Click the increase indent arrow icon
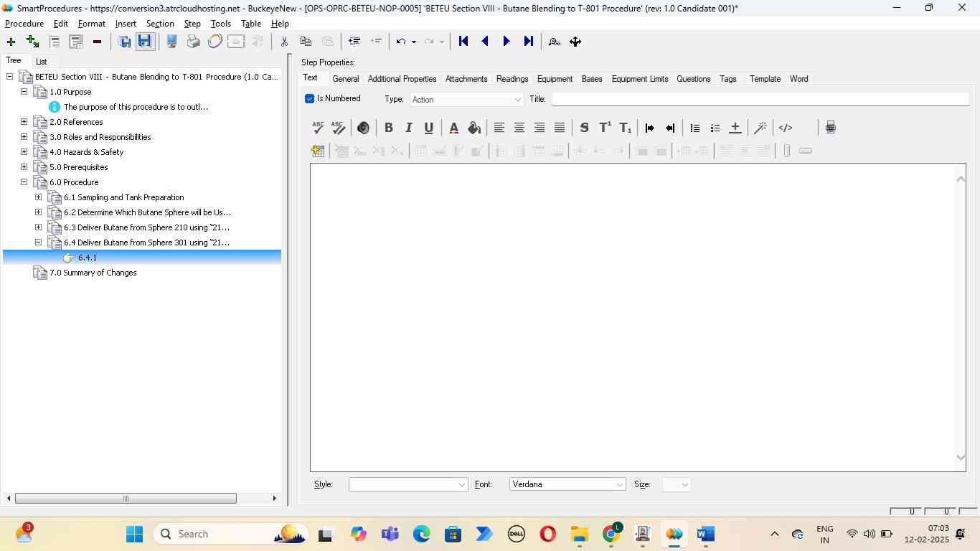The width and height of the screenshot is (980, 551). 650,128
